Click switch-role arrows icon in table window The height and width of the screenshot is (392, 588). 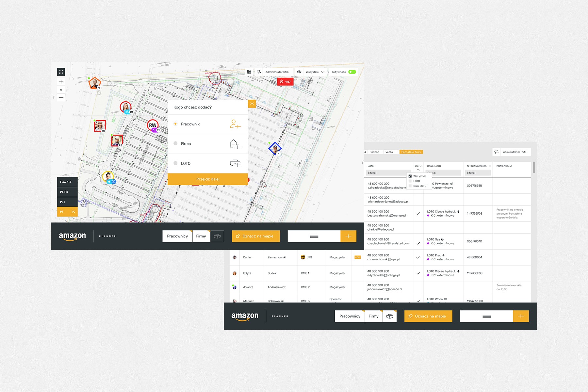click(x=497, y=152)
